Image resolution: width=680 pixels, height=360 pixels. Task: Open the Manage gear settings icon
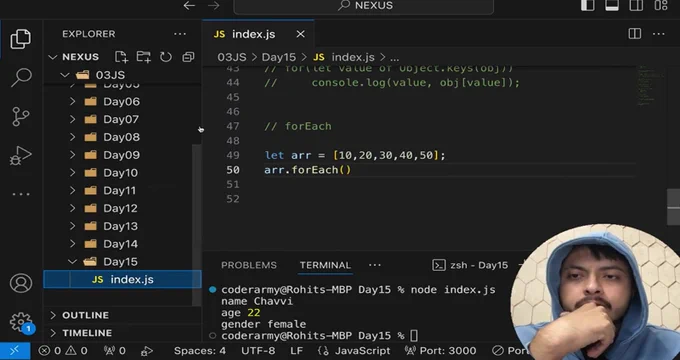[21, 322]
